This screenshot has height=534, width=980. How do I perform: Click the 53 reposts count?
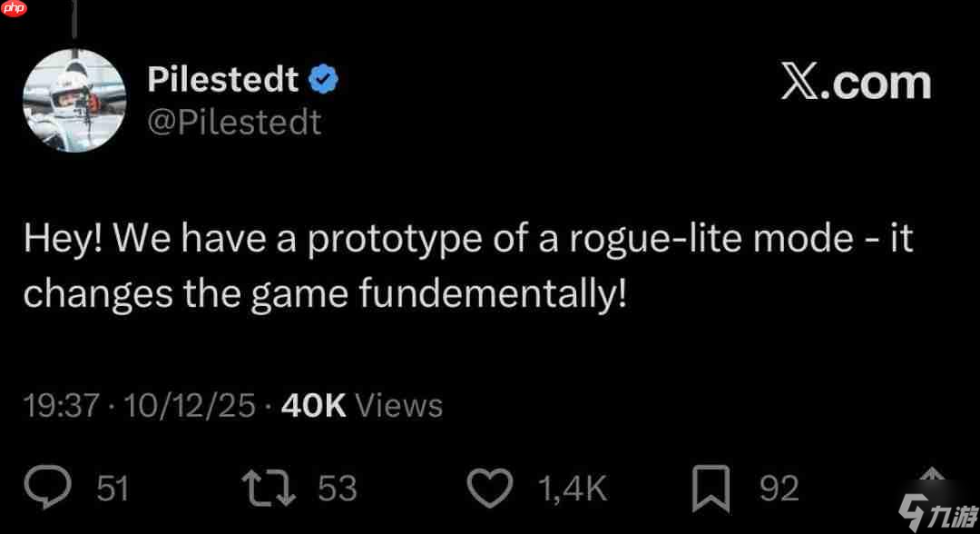337,489
